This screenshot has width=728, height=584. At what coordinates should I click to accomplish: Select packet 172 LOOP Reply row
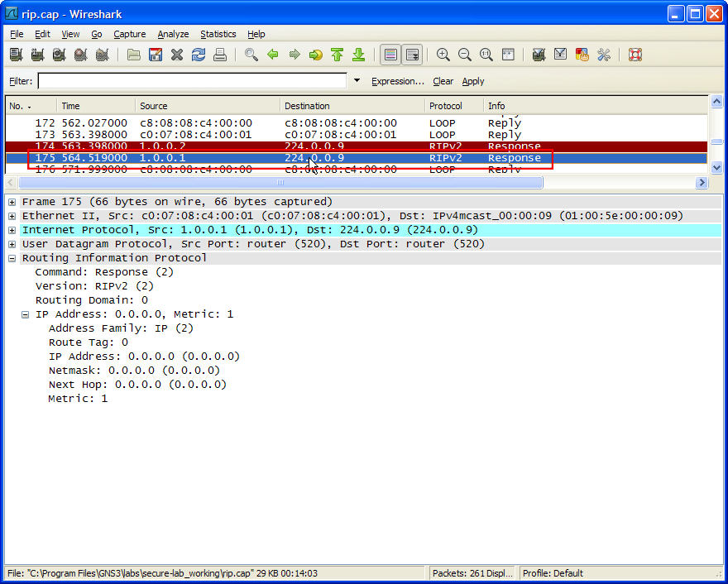click(x=357, y=123)
